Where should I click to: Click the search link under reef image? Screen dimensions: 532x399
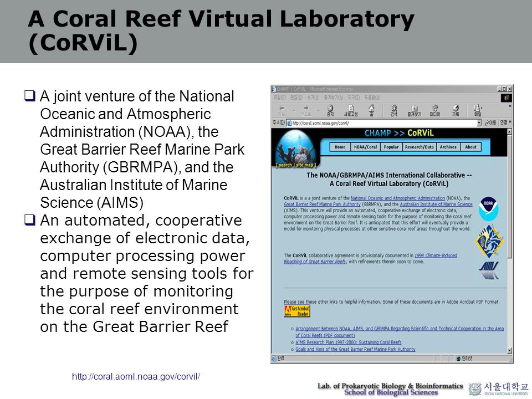click(285, 165)
